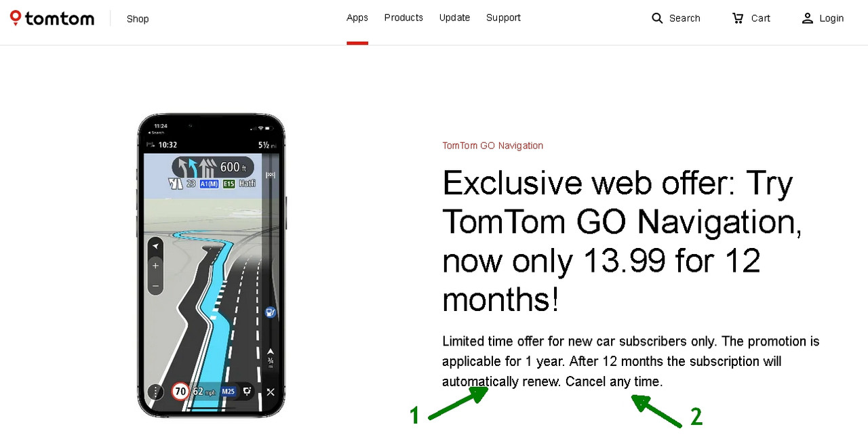The image size is (868, 435).
Task: Tap the M25 road badge on phone
Action: (229, 392)
